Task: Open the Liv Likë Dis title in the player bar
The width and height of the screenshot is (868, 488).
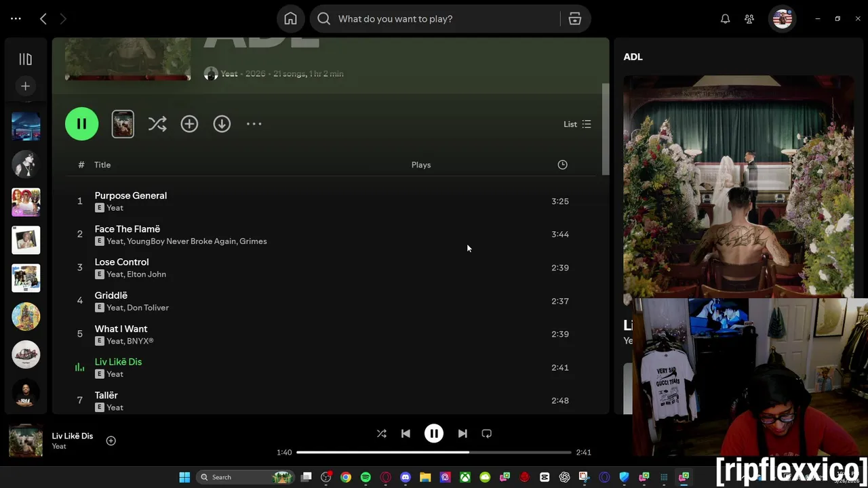Action: (x=73, y=436)
